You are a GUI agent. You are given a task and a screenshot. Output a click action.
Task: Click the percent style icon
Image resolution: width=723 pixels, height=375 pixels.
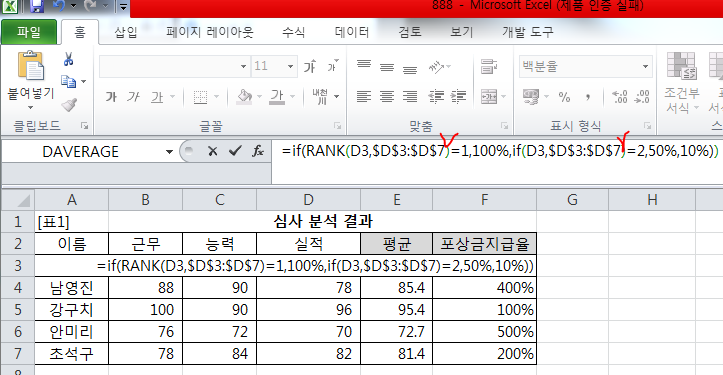click(x=564, y=96)
